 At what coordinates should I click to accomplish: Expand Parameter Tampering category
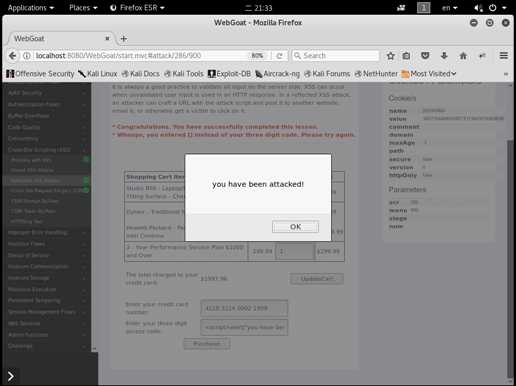click(x=47, y=300)
